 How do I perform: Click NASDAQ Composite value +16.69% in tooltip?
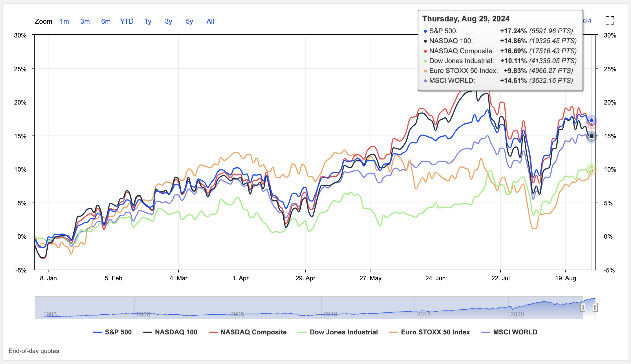513,51
